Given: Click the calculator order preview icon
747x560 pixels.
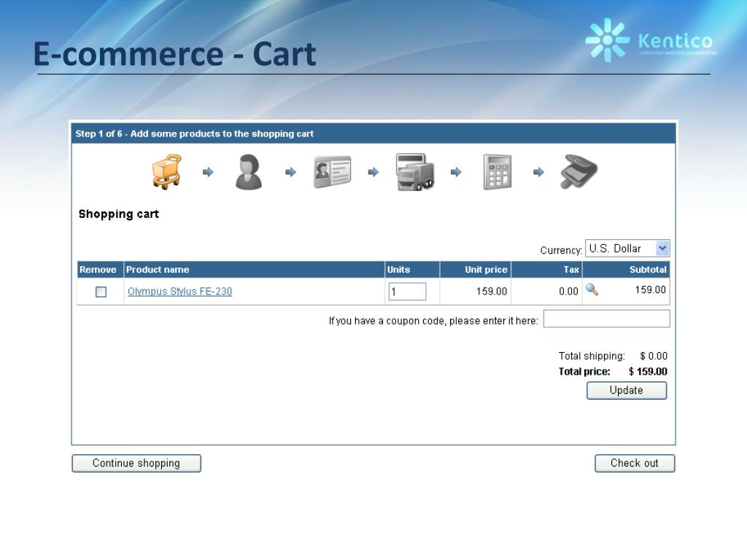Looking at the screenshot, I should point(498,172).
